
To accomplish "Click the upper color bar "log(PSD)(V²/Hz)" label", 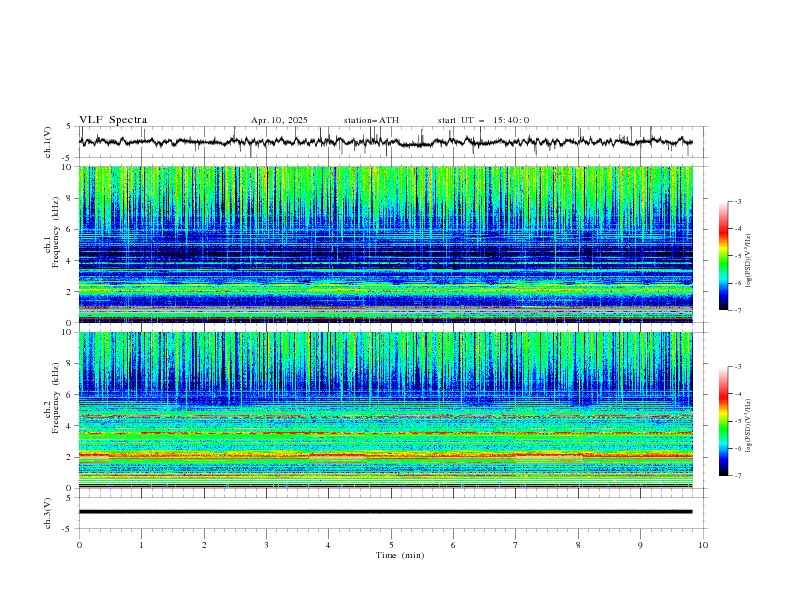I will (749, 260).
